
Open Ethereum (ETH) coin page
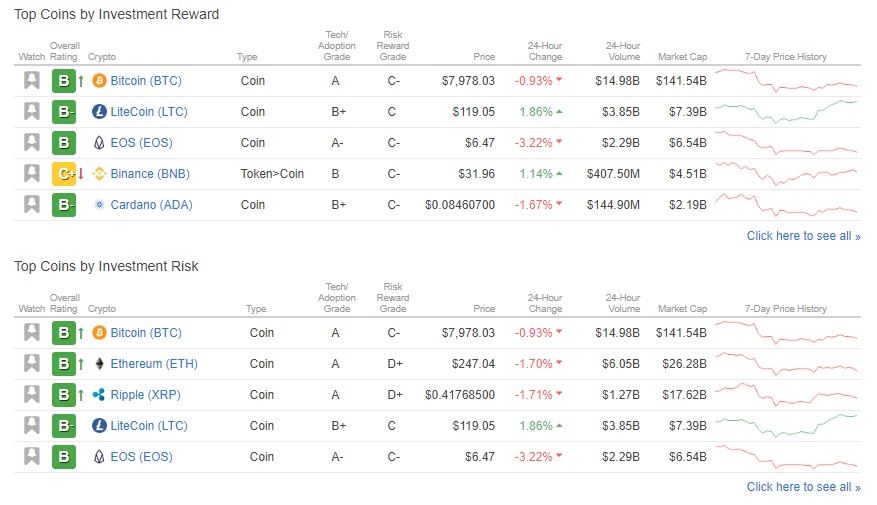coord(154,364)
